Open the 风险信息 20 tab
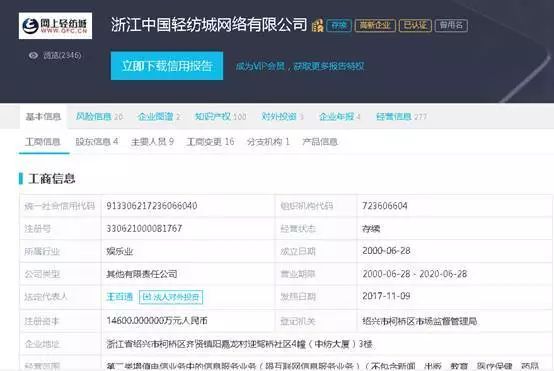Viewport: 554px width, 371px height. coord(99,117)
